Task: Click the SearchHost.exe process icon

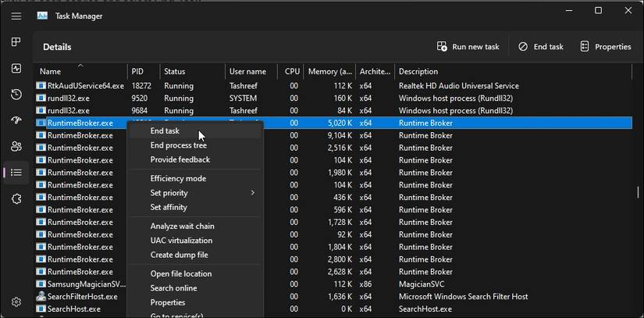Action: click(41, 309)
